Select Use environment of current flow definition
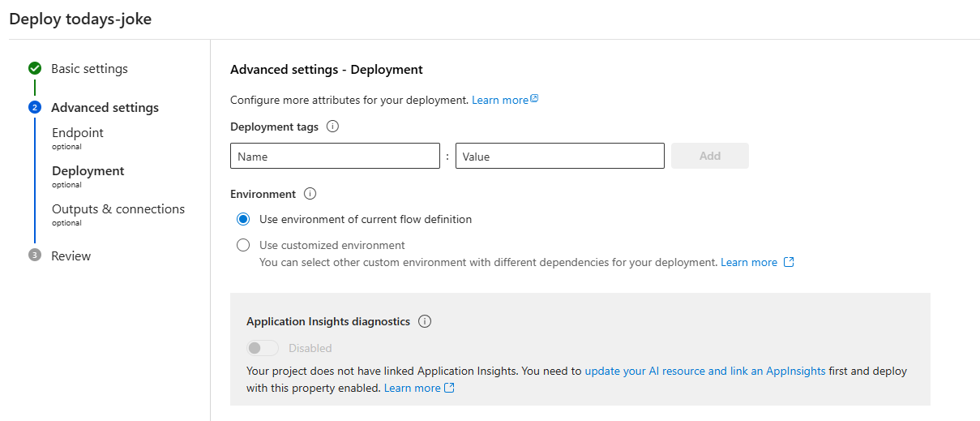 point(243,219)
